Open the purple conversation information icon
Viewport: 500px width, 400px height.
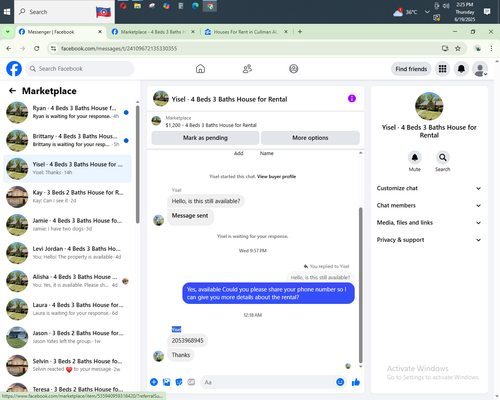pos(352,98)
